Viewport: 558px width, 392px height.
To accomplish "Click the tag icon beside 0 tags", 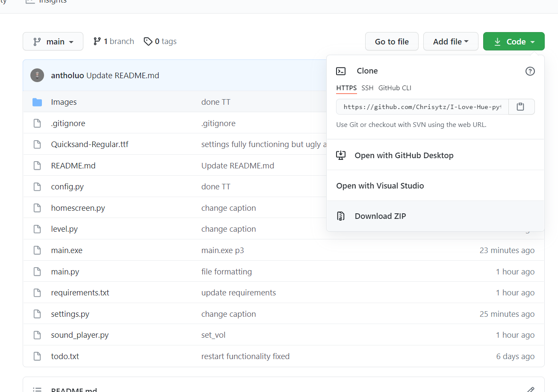I will pos(148,41).
